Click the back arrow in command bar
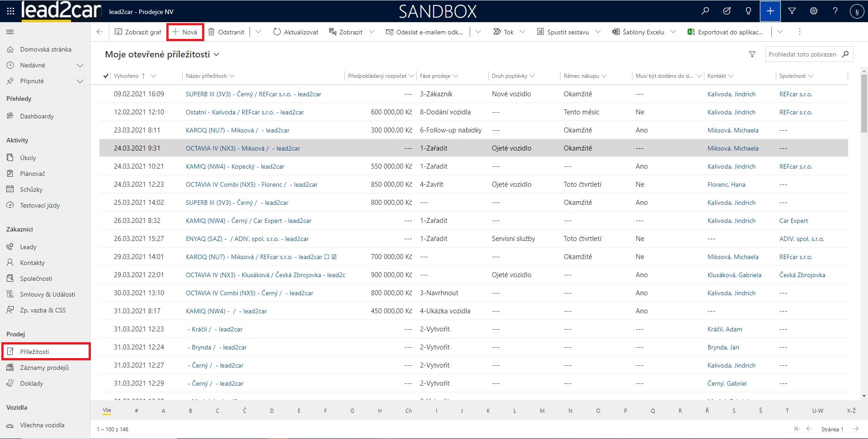Viewport: 868px width, 439px height. click(x=100, y=32)
